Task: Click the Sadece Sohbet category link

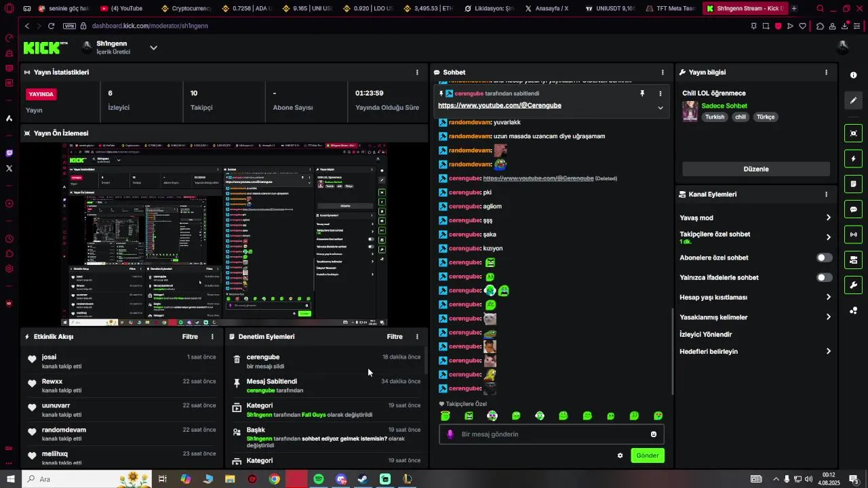Action: (x=724, y=106)
